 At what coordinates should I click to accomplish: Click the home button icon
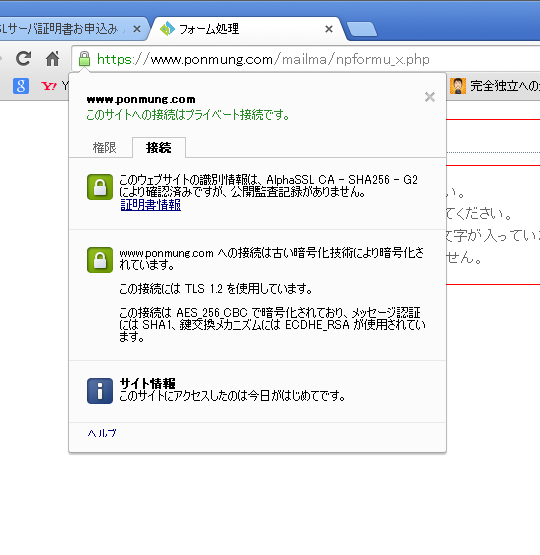pyautogui.click(x=52, y=59)
